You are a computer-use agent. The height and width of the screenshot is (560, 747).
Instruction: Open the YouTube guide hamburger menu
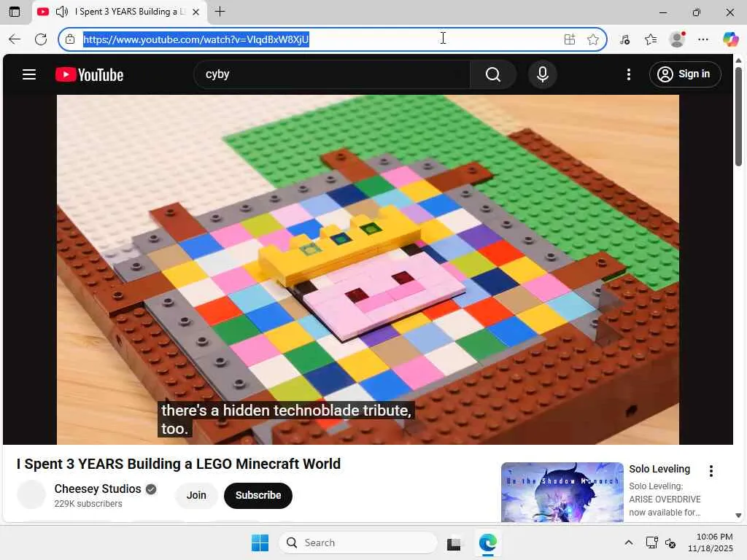(29, 74)
